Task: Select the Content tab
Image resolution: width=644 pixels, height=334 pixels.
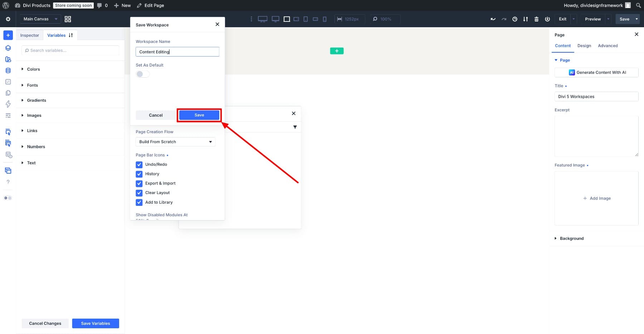Action: [563, 46]
